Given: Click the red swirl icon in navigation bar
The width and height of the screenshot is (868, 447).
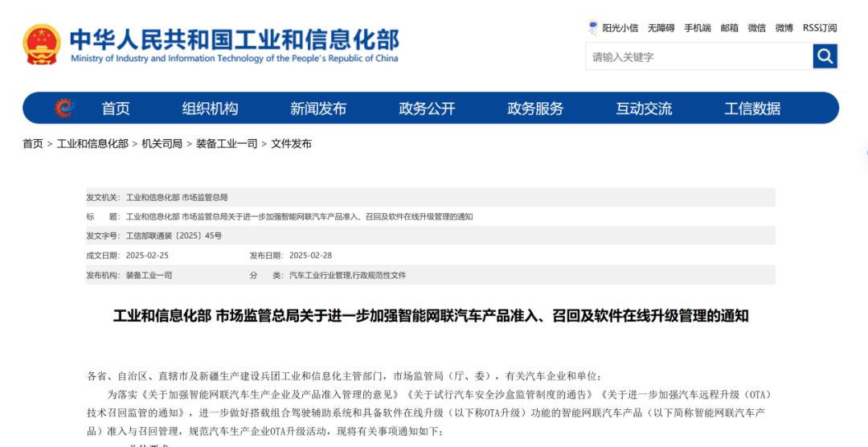Looking at the screenshot, I should 64,109.
